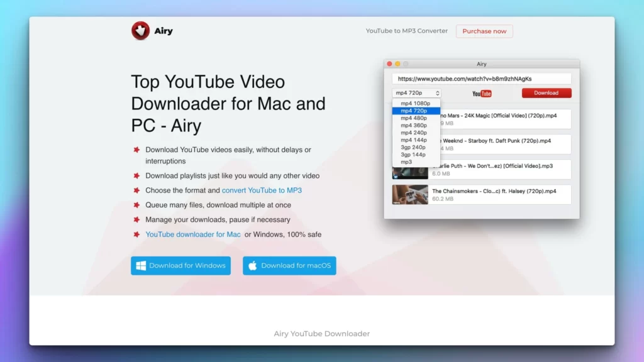Click the Airy red logo icon
The width and height of the screenshot is (644, 362).
tap(140, 31)
